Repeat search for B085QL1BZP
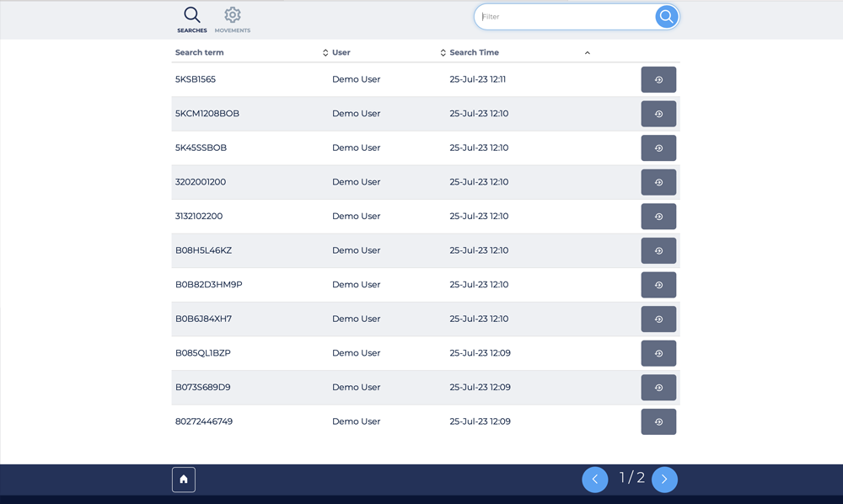843x504 pixels. 658,353
